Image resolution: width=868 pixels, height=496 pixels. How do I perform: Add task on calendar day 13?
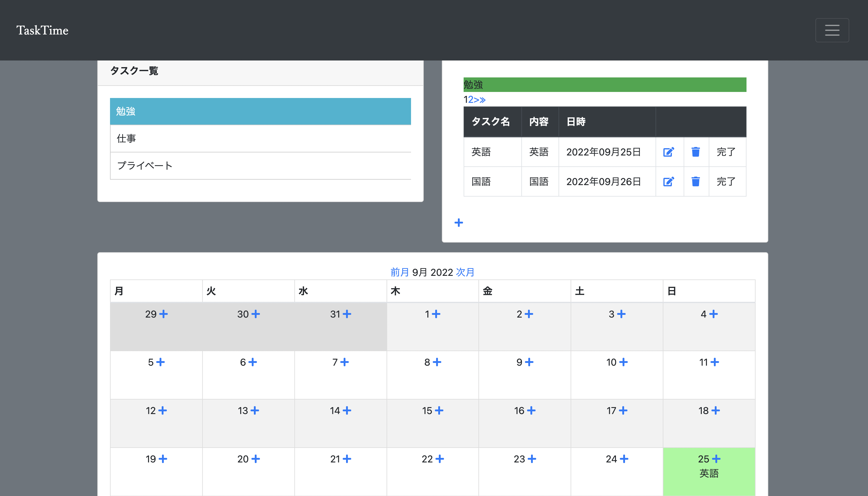pos(254,410)
